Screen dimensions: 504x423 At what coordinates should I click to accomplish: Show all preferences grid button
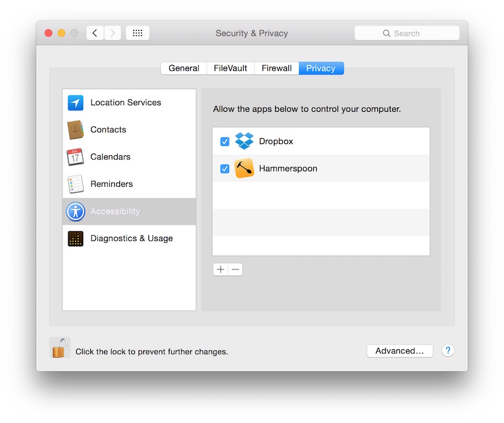[137, 33]
